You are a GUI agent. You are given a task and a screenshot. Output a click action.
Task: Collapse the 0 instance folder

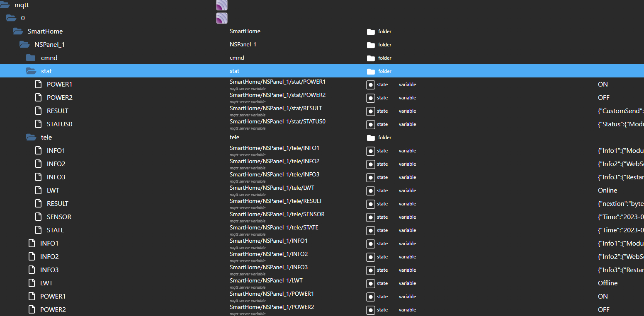click(11, 18)
